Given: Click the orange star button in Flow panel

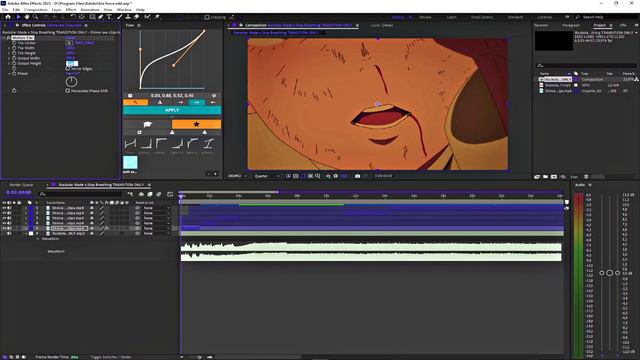Looking at the screenshot, I should pos(196,124).
